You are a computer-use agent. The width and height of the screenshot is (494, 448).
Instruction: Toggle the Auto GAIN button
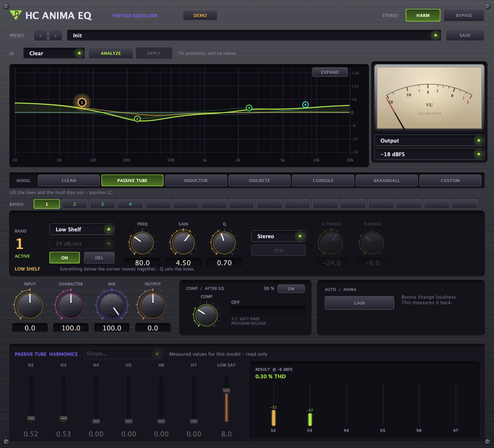tap(359, 303)
